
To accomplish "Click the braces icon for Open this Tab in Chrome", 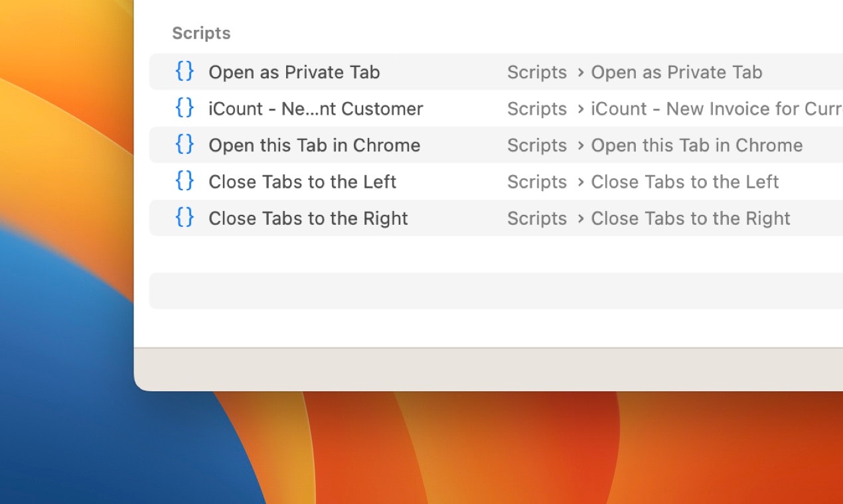I will [x=185, y=144].
